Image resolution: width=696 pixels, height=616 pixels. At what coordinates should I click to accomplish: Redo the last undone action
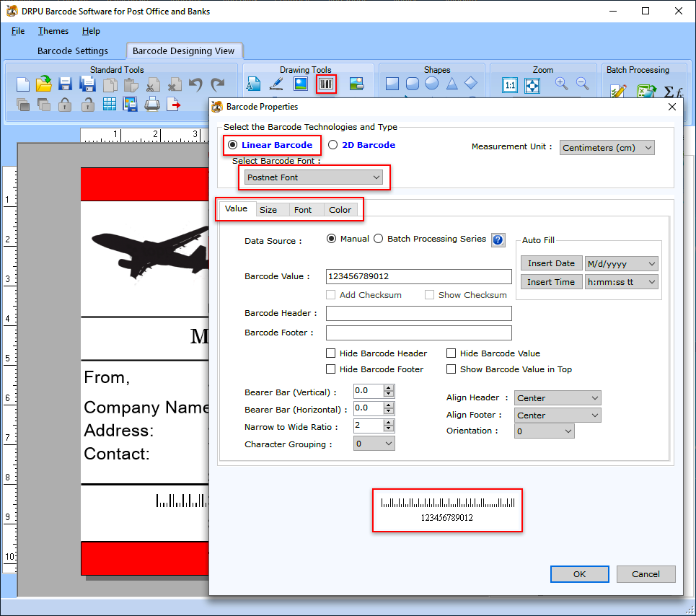(x=218, y=84)
